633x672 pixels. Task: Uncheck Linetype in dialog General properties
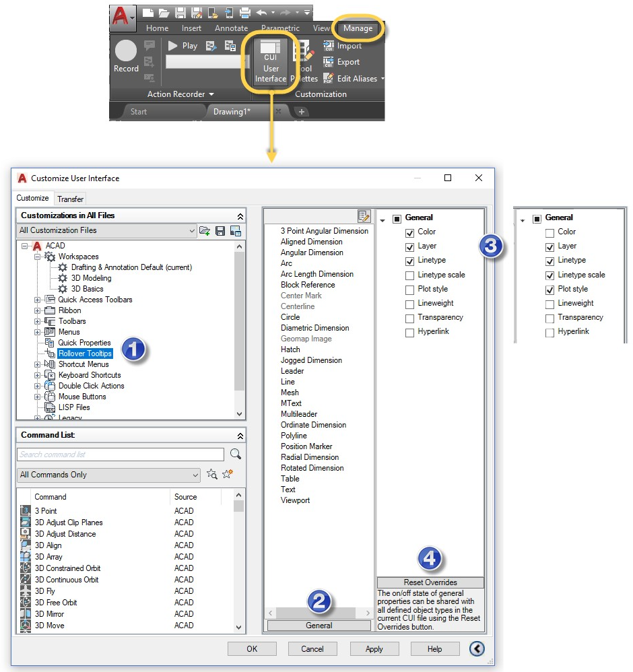click(409, 261)
